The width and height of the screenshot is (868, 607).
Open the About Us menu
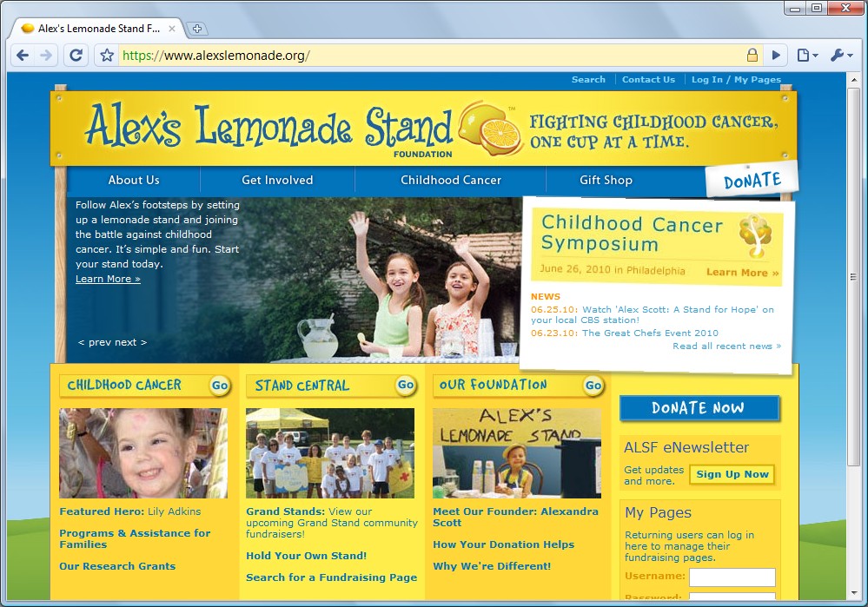(x=134, y=181)
